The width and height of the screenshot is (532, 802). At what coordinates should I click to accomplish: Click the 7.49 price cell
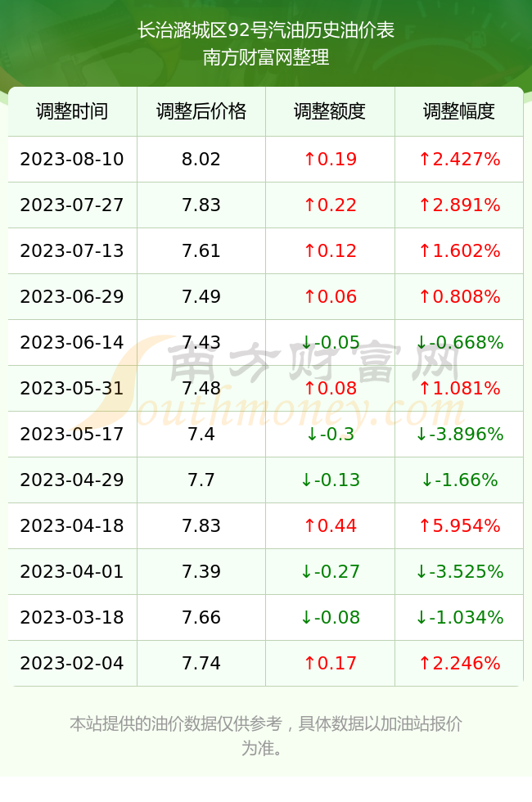point(201,296)
